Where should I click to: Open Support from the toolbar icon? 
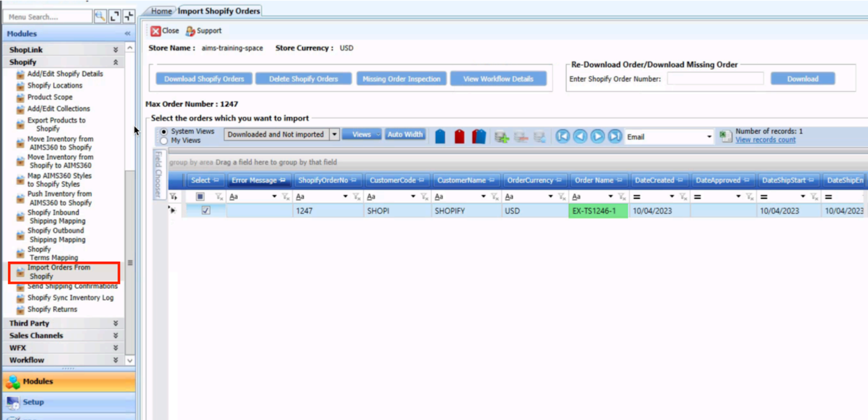190,31
